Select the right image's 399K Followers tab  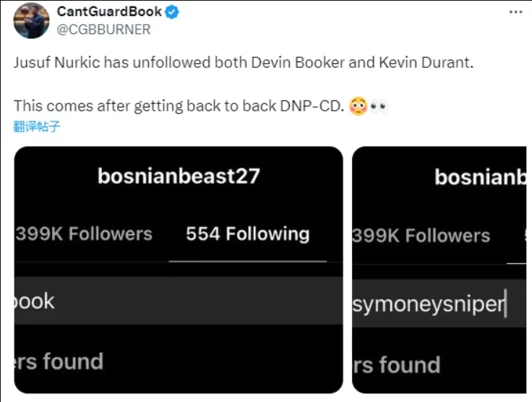tap(421, 235)
